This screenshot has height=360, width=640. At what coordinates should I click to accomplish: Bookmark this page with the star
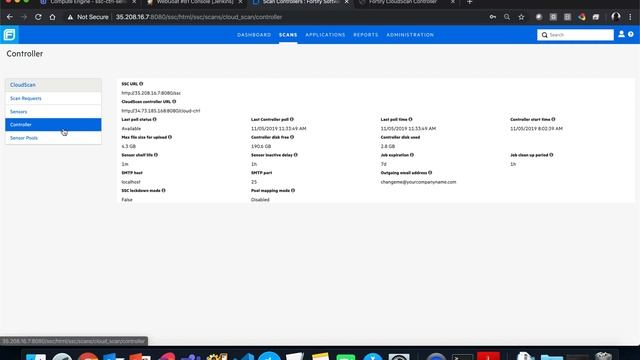[521, 17]
